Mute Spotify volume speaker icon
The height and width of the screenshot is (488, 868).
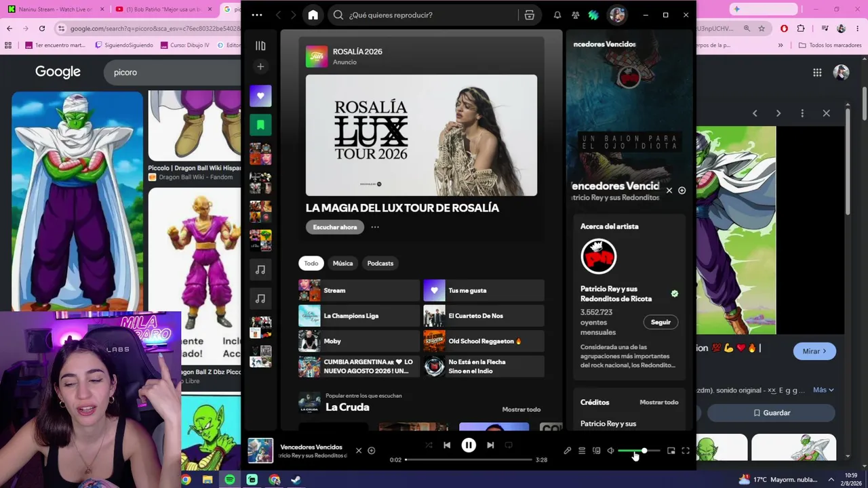610,451
